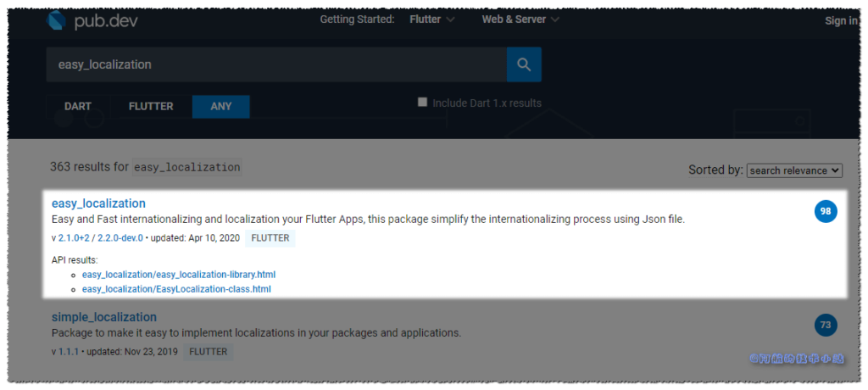Select the DART filter tab
The width and height of the screenshot is (868, 390).
click(x=78, y=107)
